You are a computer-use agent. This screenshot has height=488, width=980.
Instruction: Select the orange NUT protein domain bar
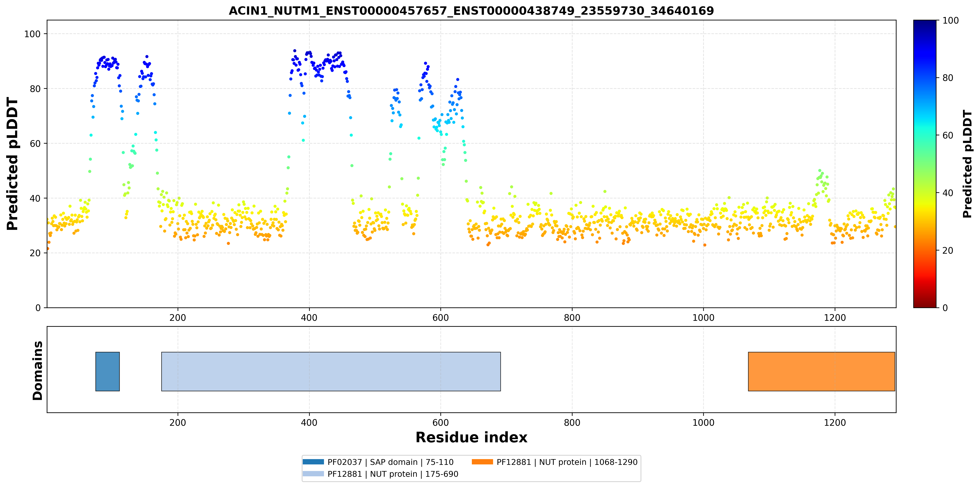[x=821, y=371]
